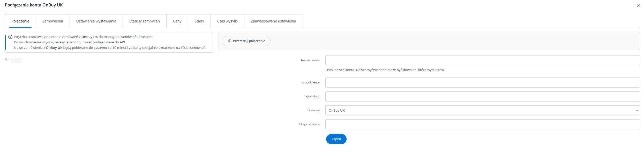This screenshot has height=156, width=644.
Task: Open the Ustawienia wystawiania tab
Action: [96, 21]
